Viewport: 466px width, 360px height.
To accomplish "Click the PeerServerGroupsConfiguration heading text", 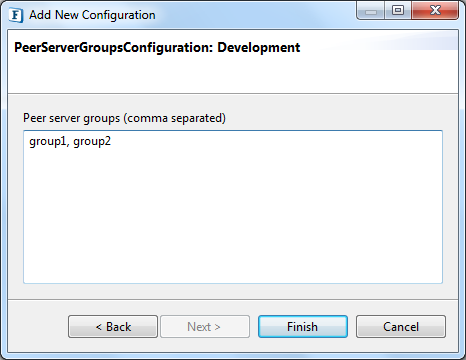I will [x=113, y=48].
